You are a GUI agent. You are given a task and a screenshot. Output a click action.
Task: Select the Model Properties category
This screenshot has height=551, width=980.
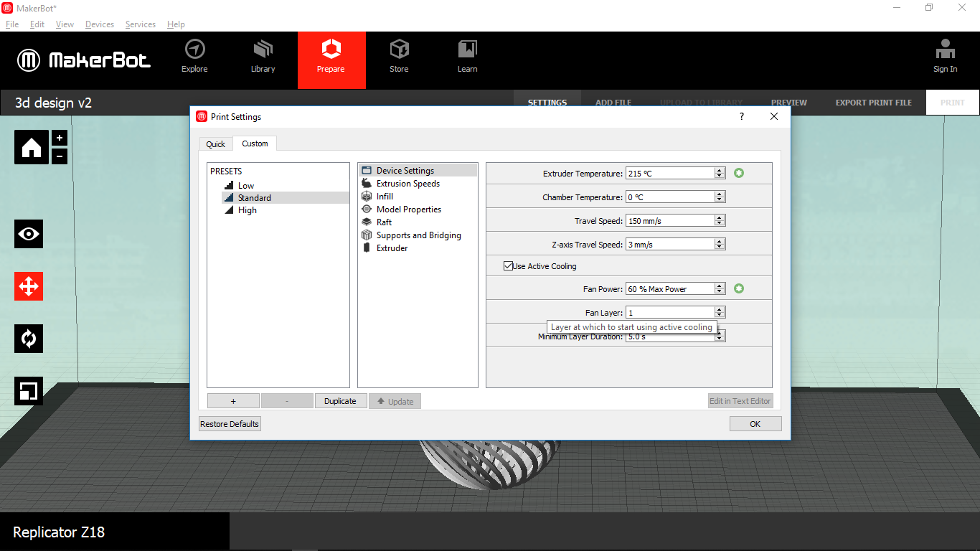pos(418,209)
